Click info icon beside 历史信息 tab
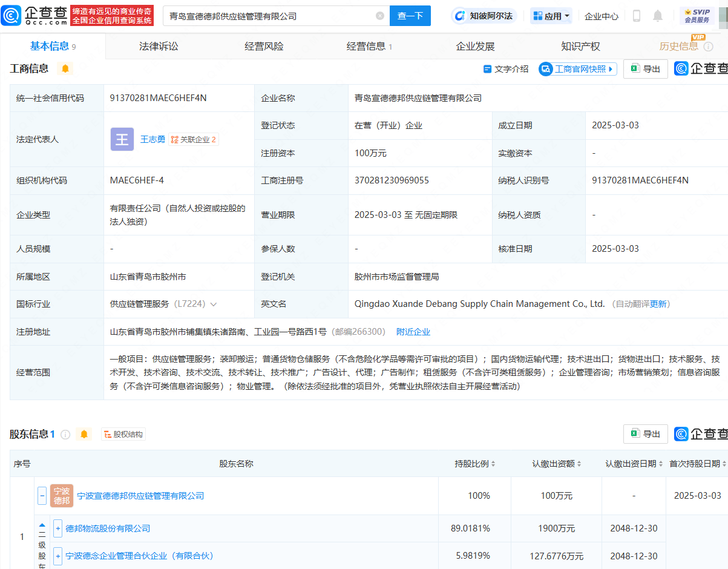Screen dimensions: 728x569 coord(708,47)
